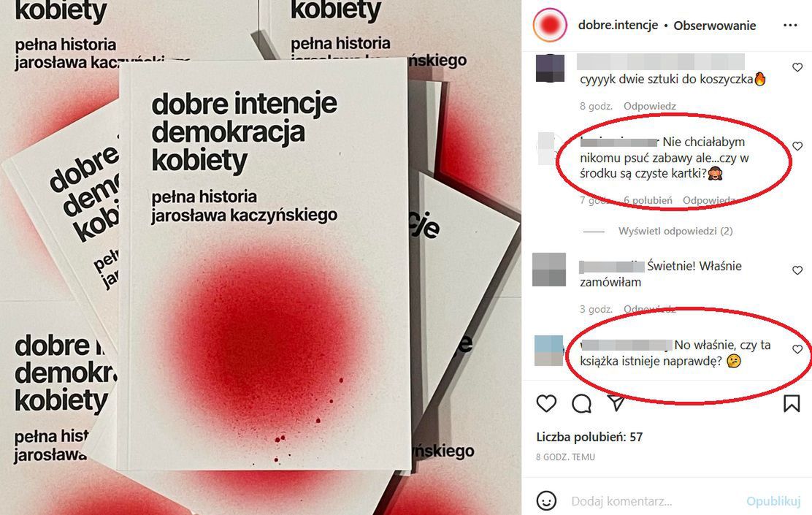Image resolution: width=812 pixels, height=515 pixels.
Task: View 'Liczba polubień: 57' likes list
Action: coord(589,437)
